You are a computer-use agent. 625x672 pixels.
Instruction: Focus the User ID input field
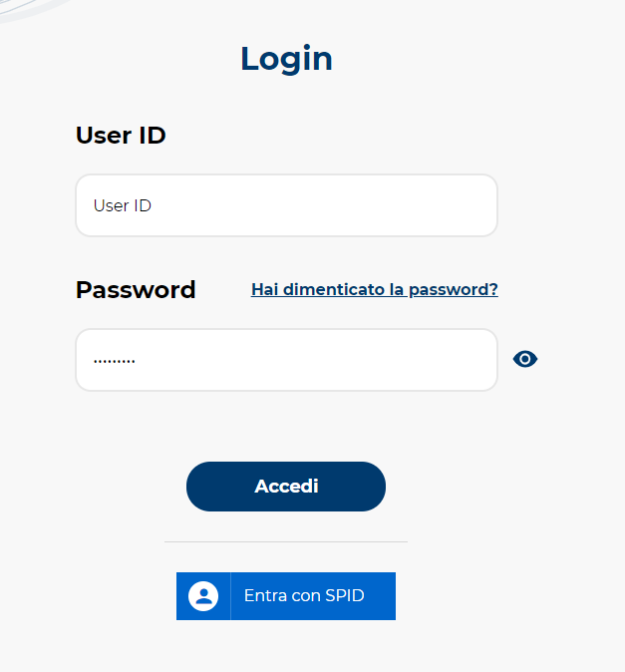click(x=286, y=206)
